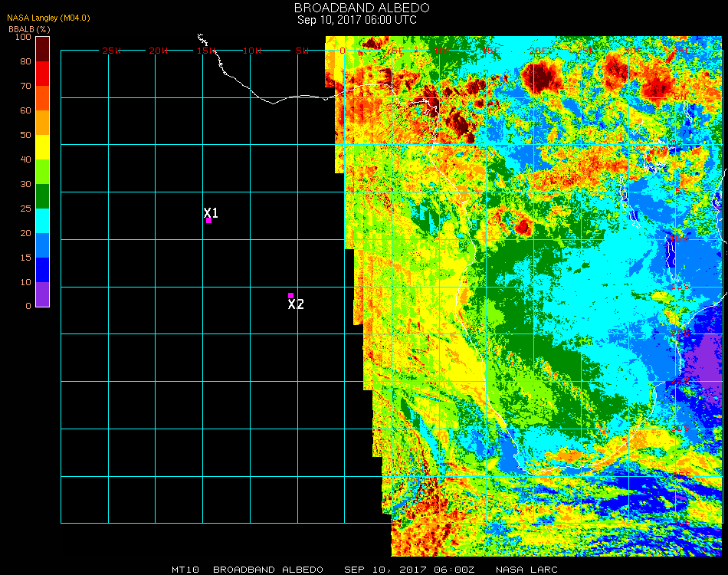Select the dark green colorbar swatch
The image size is (728, 575).
click(42, 196)
